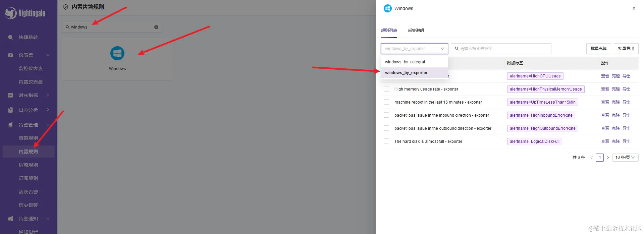Image resolution: width=644 pixels, height=234 pixels.
Task: Open 活跃告警 in the sidebar
Action: pos(29,192)
